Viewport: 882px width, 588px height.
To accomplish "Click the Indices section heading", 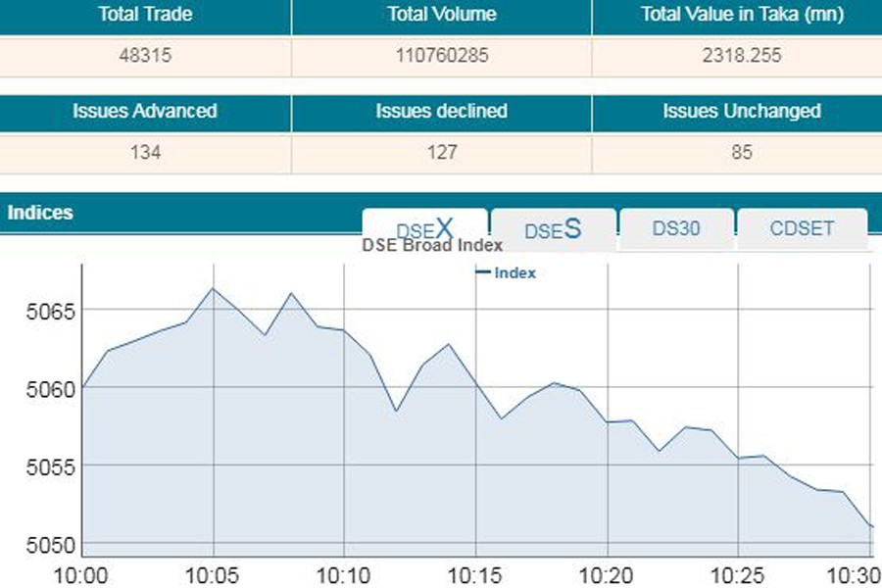I will 40,213.
